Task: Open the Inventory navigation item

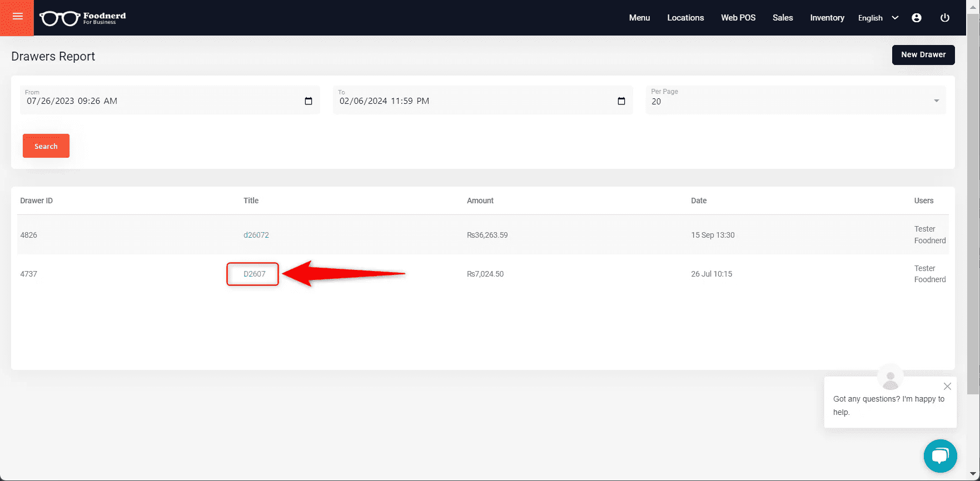Action: tap(827, 18)
